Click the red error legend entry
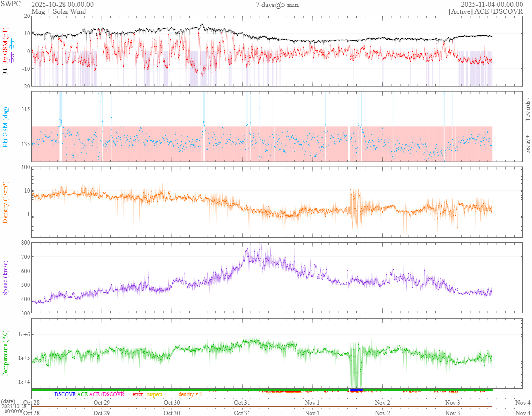This screenshot has width=532, height=416. (138, 394)
